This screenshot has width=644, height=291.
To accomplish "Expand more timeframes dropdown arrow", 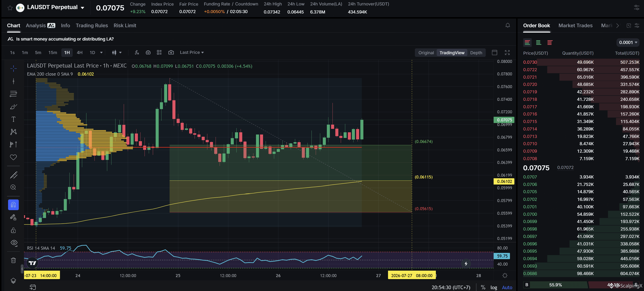I will tap(101, 52).
